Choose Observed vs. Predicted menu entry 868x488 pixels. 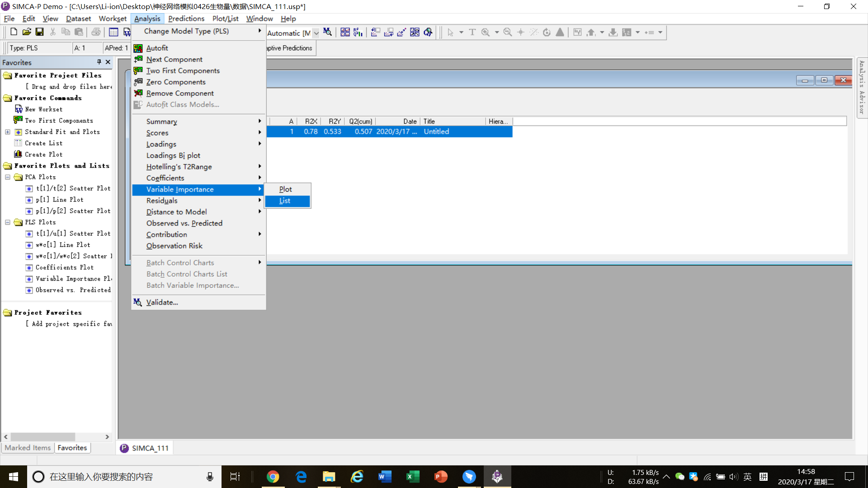184,223
